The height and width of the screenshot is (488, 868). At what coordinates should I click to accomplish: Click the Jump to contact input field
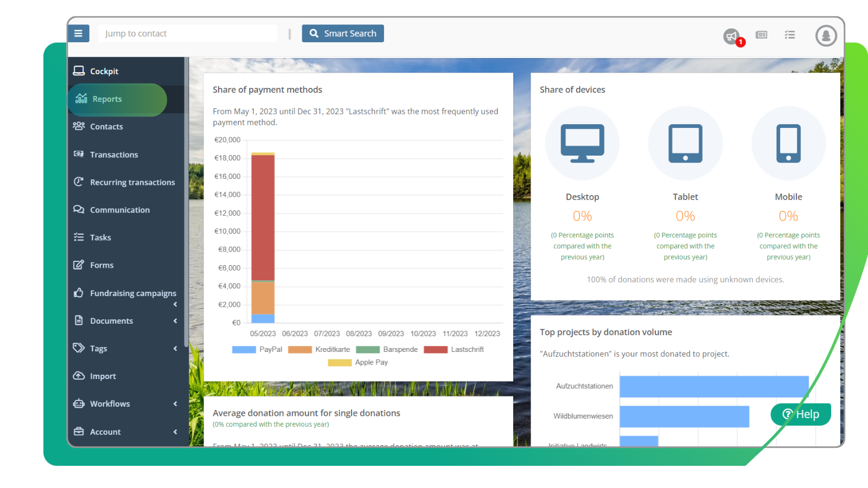(x=187, y=33)
